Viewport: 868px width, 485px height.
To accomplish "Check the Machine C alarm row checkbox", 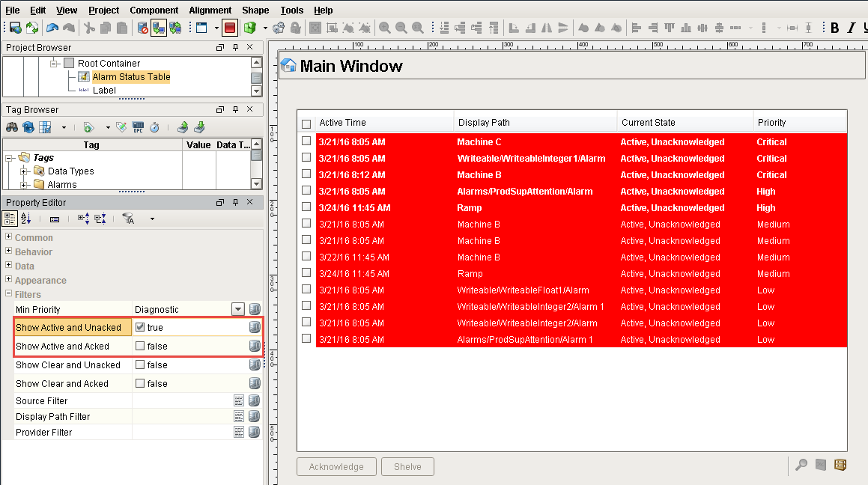I will [306, 141].
